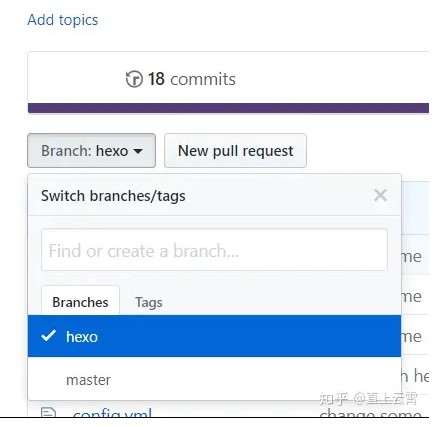Click the New pull request button
Image resolution: width=441 pixels, height=426 pixels.
pyautogui.click(x=235, y=151)
